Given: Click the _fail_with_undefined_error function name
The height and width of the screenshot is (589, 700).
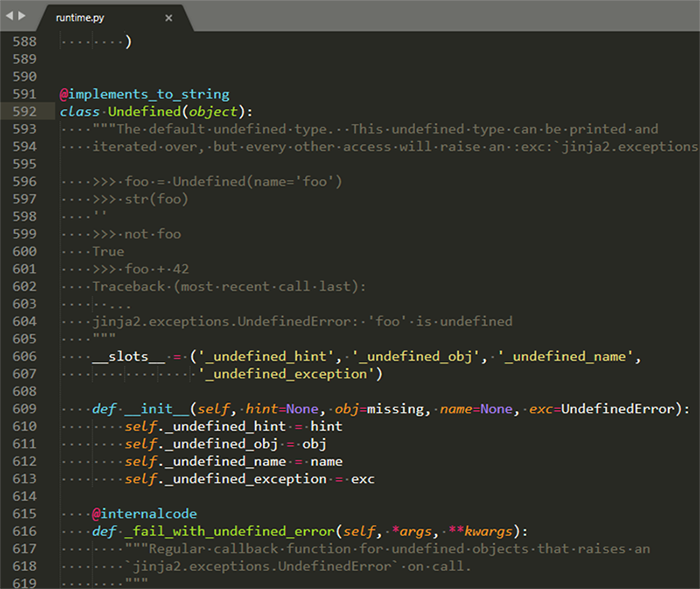Looking at the screenshot, I should pos(228,531).
